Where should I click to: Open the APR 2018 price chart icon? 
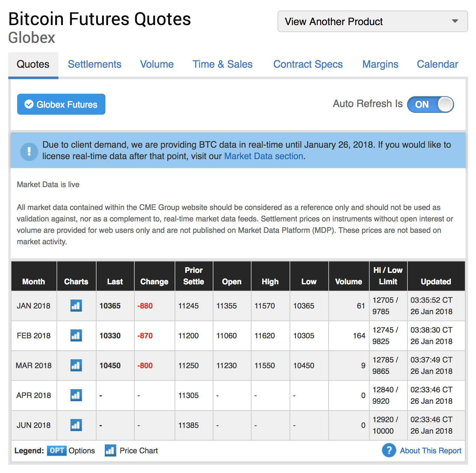(x=76, y=395)
